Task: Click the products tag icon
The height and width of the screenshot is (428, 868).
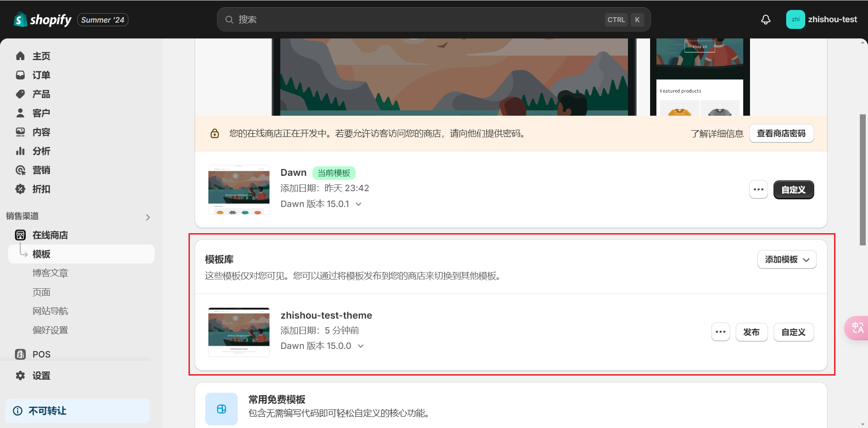Action: click(x=20, y=94)
